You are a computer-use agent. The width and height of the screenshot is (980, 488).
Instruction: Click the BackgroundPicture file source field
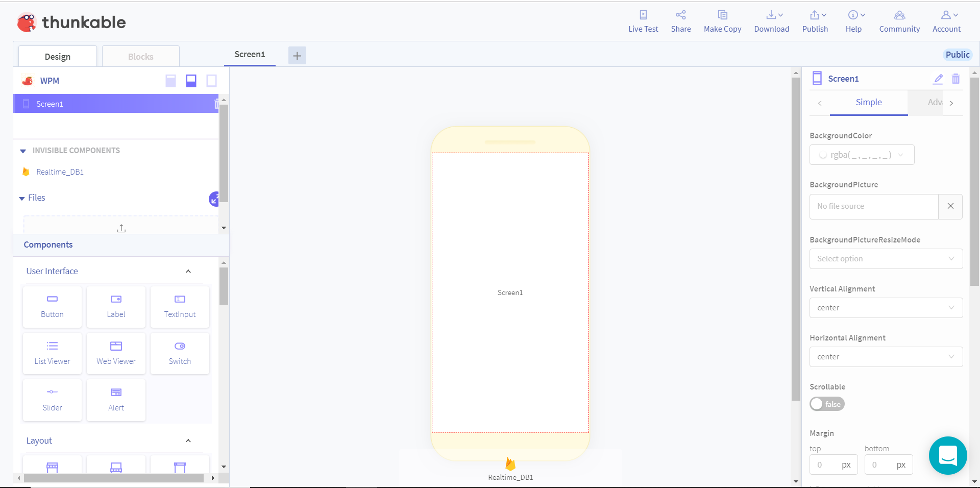[x=874, y=206]
